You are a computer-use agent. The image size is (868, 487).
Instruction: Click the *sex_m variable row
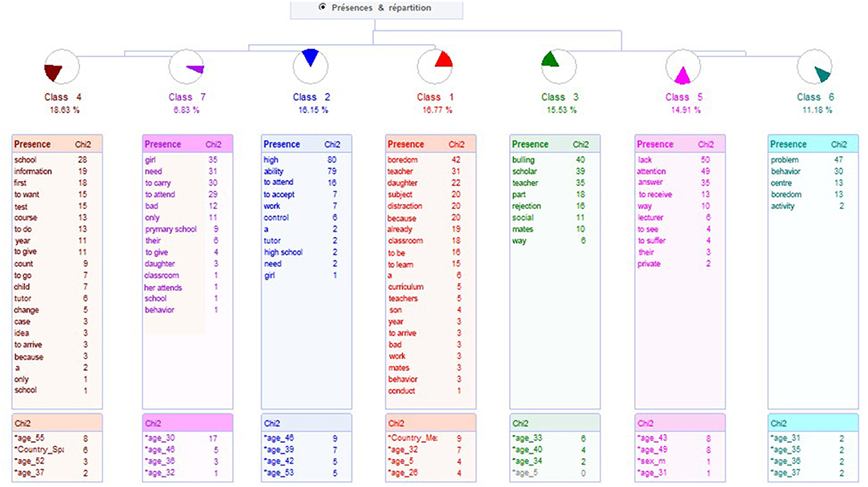point(680,461)
